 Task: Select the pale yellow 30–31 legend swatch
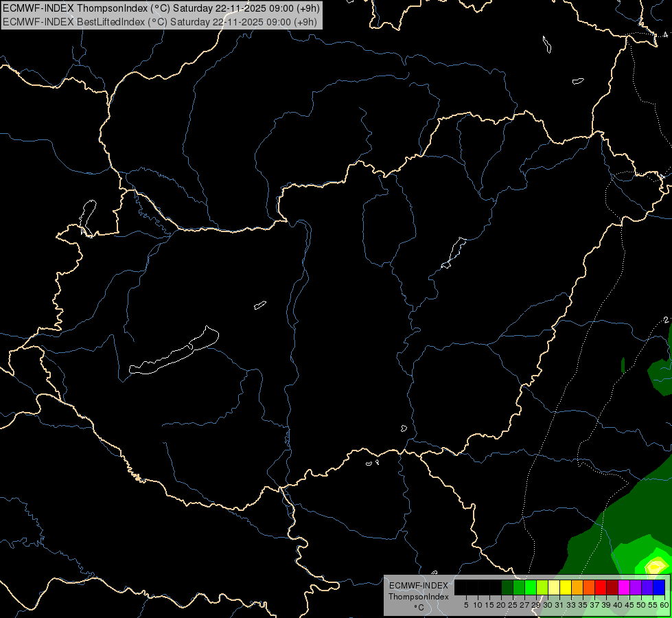(554, 587)
